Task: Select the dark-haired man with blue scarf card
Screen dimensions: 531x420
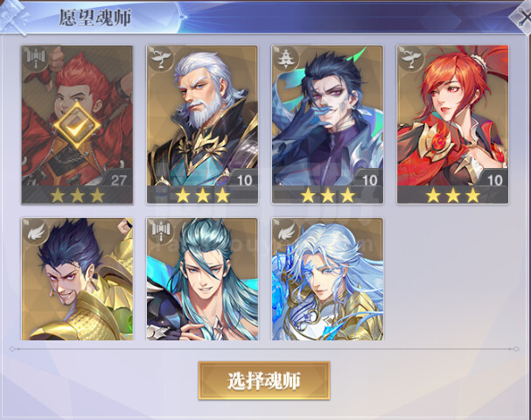Action: pos(327,124)
